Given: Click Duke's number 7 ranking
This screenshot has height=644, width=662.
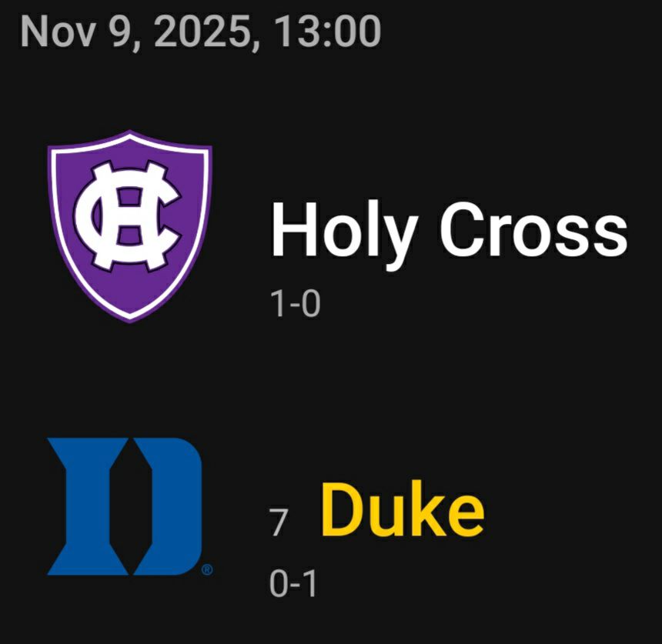Looking at the screenshot, I should pos(279,522).
